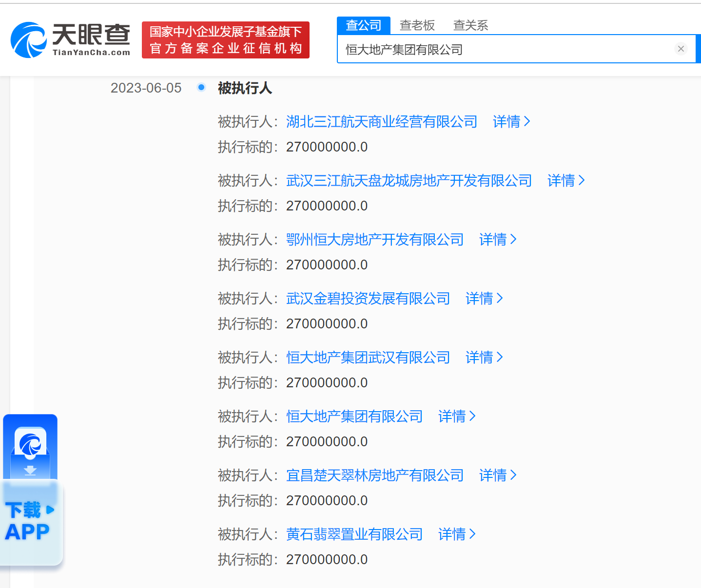The image size is (701, 588).
Task: Clear the search box using the × icon
Action: click(x=681, y=49)
